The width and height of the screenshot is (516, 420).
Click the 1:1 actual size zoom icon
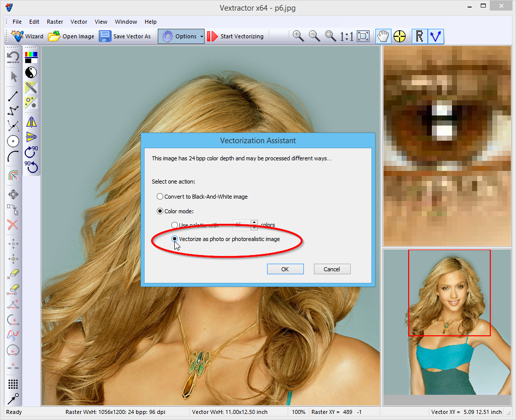click(346, 36)
